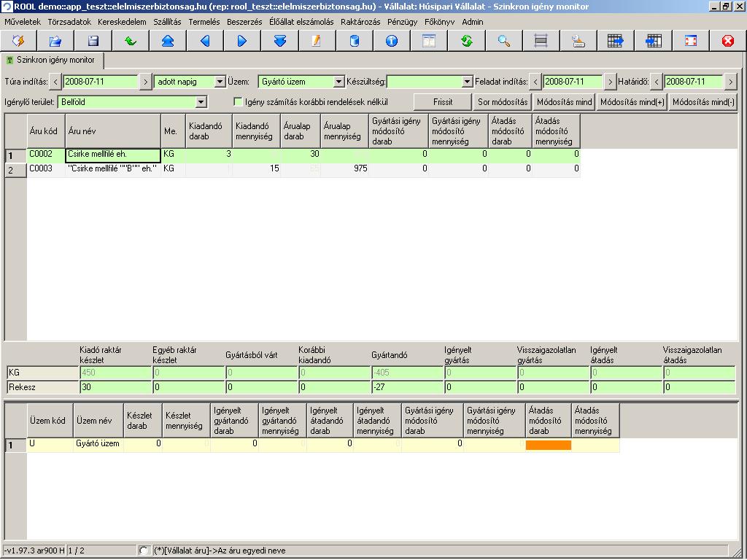747x560 pixels.
Task: Click the blue info icon in toolbar
Action: 392,41
